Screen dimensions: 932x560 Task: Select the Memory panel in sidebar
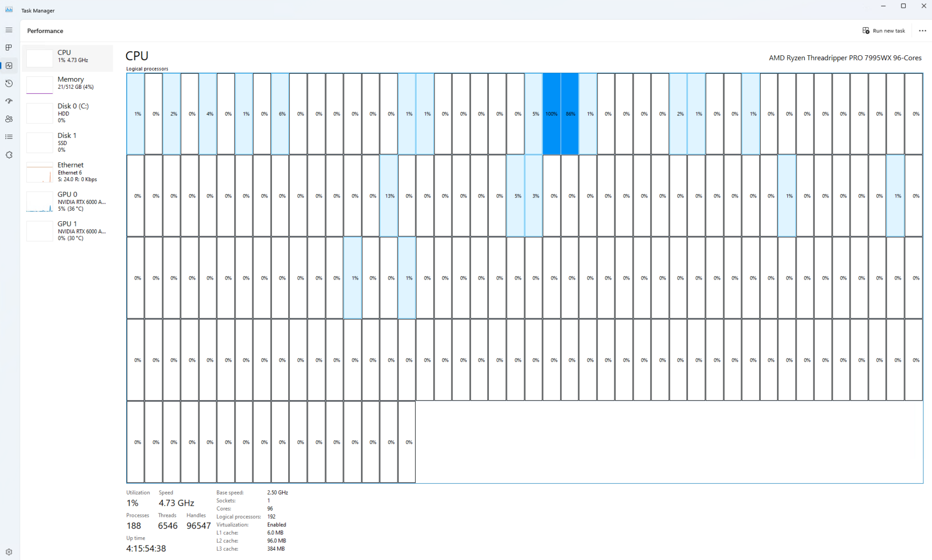pyautogui.click(x=68, y=84)
